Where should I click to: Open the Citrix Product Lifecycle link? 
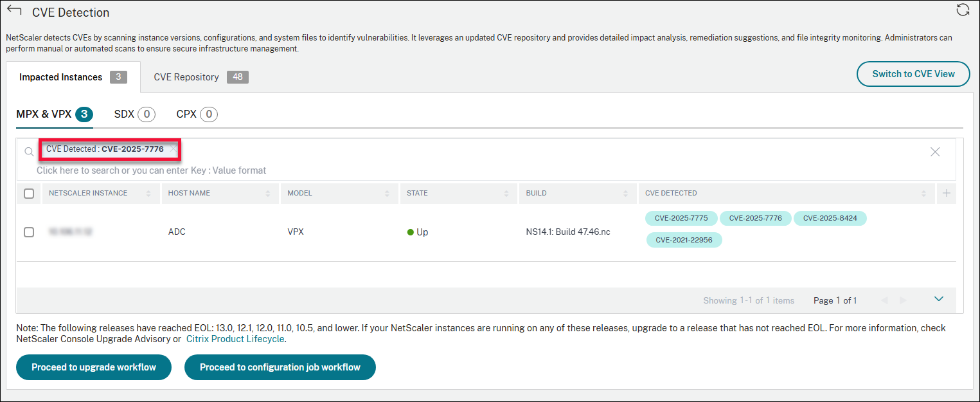(x=235, y=339)
